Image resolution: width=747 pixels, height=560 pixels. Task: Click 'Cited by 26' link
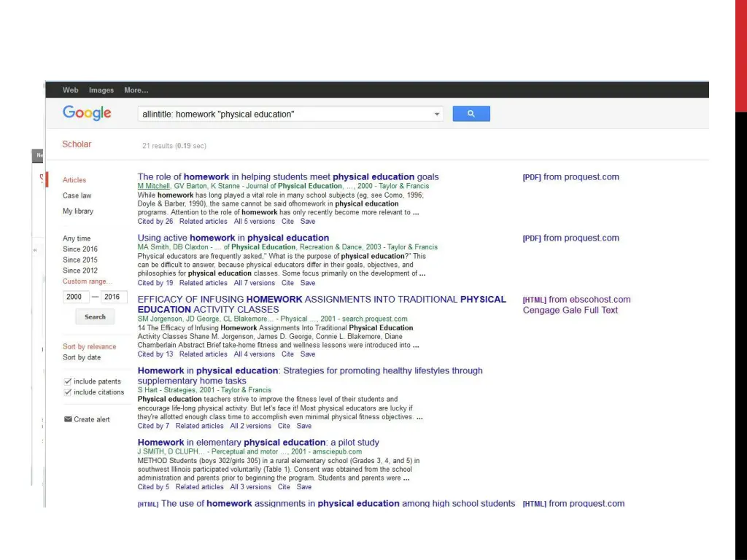tap(155, 222)
